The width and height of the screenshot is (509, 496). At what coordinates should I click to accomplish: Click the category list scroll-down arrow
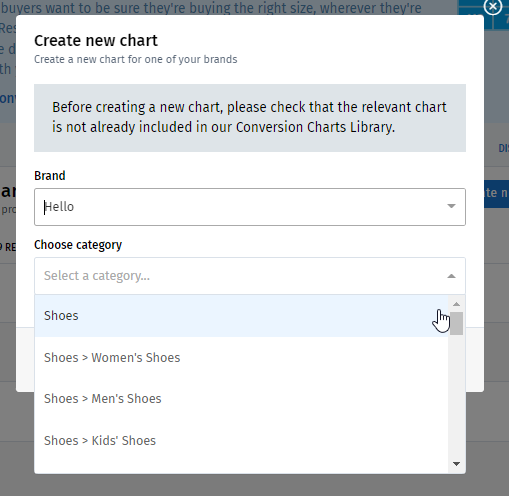click(456, 464)
